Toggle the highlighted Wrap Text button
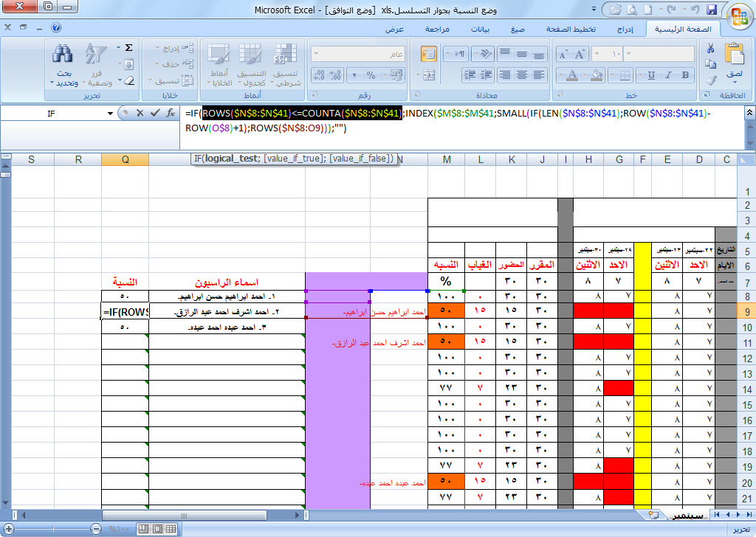Viewport: 756px width, 537px height. coord(429,54)
